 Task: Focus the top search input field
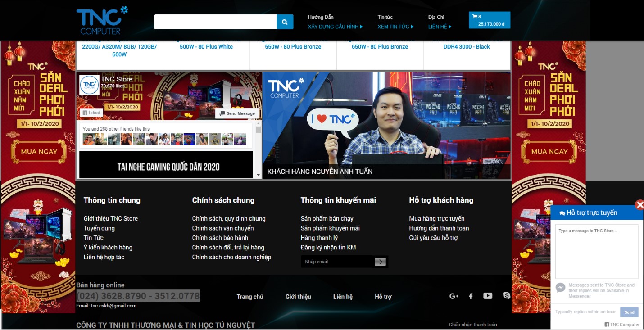(x=215, y=22)
